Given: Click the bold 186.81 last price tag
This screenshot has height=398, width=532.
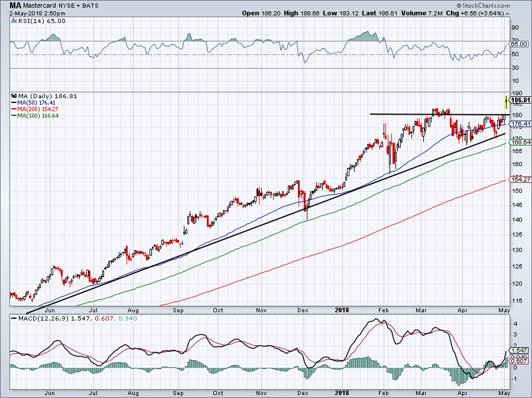Looking at the screenshot, I should point(520,100).
